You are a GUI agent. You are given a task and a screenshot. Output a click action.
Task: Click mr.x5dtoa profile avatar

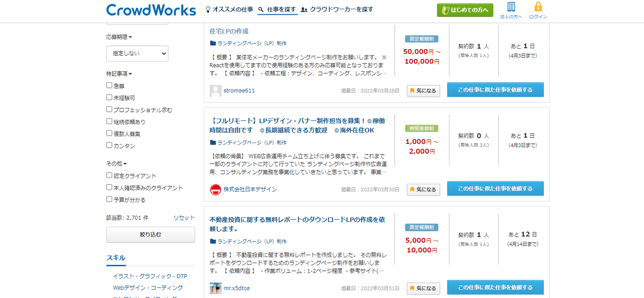(215, 288)
